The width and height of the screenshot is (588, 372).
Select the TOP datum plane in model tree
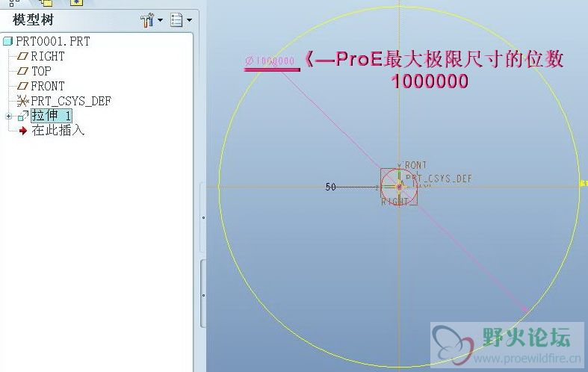(x=34, y=71)
